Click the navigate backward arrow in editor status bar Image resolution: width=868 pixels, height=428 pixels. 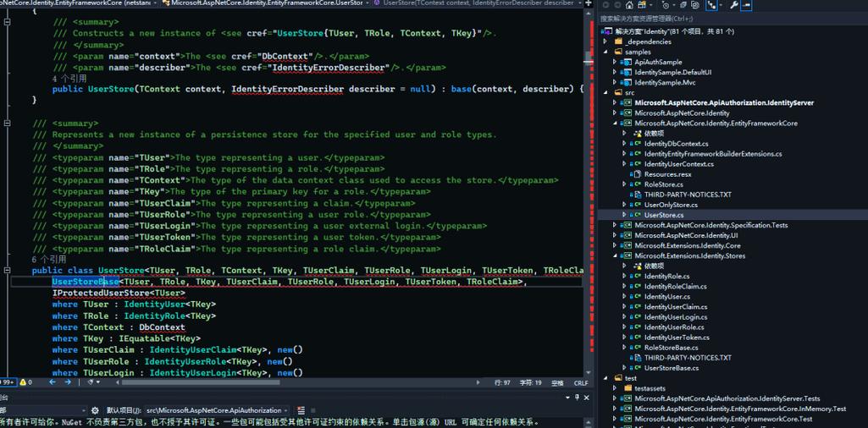point(53,382)
